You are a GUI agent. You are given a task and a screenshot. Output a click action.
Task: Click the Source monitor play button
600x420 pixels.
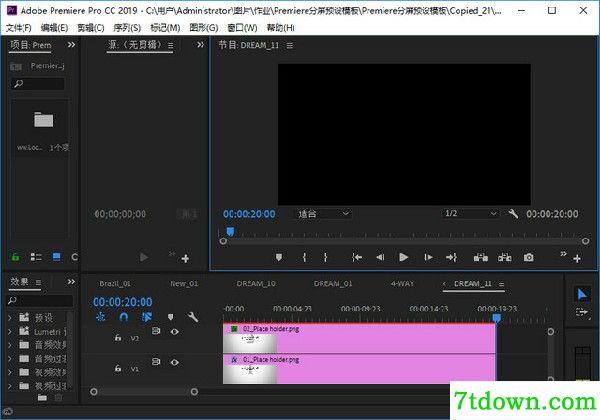(x=144, y=257)
